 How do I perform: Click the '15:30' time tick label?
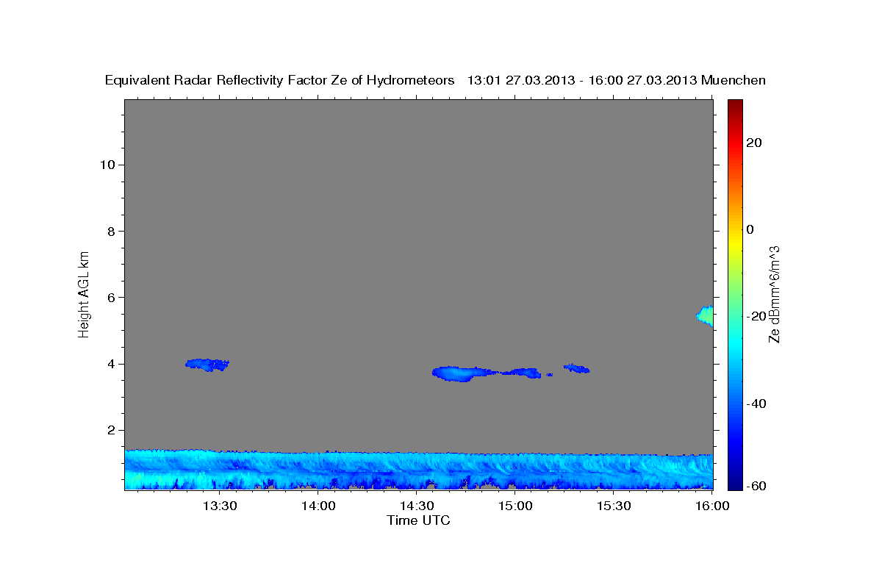point(614,506)
